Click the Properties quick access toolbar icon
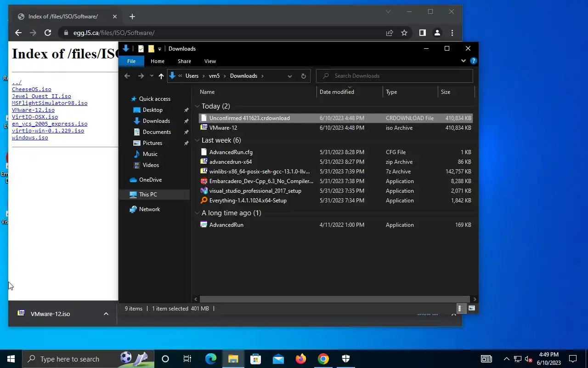This screenshot has height=368, width=588. [x=141, y=48]
